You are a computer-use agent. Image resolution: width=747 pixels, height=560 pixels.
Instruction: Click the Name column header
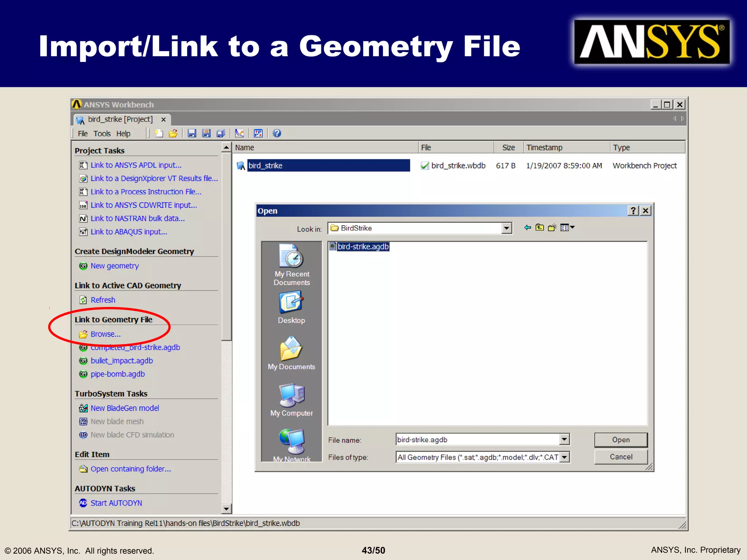[325, 148]
